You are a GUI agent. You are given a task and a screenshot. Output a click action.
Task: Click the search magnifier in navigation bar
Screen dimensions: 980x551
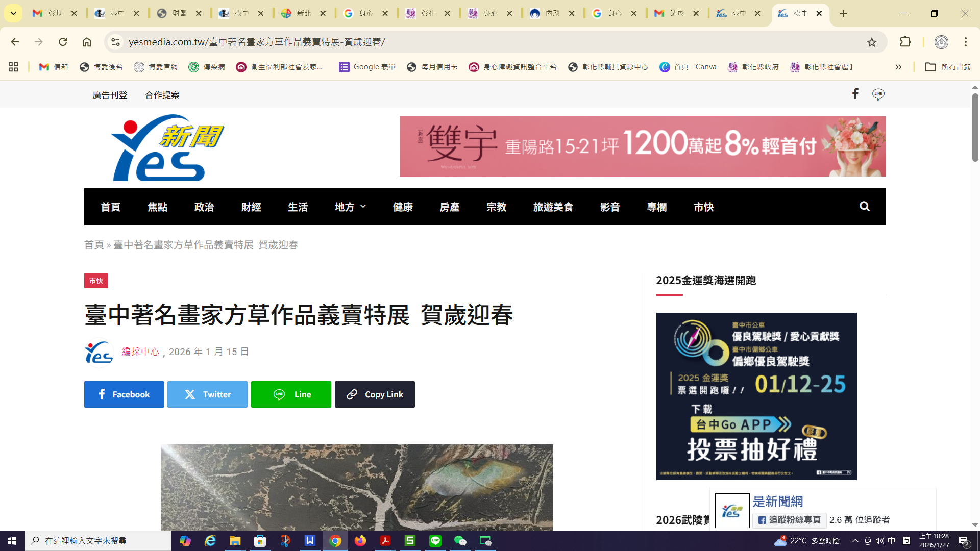(x=864, y=207)
